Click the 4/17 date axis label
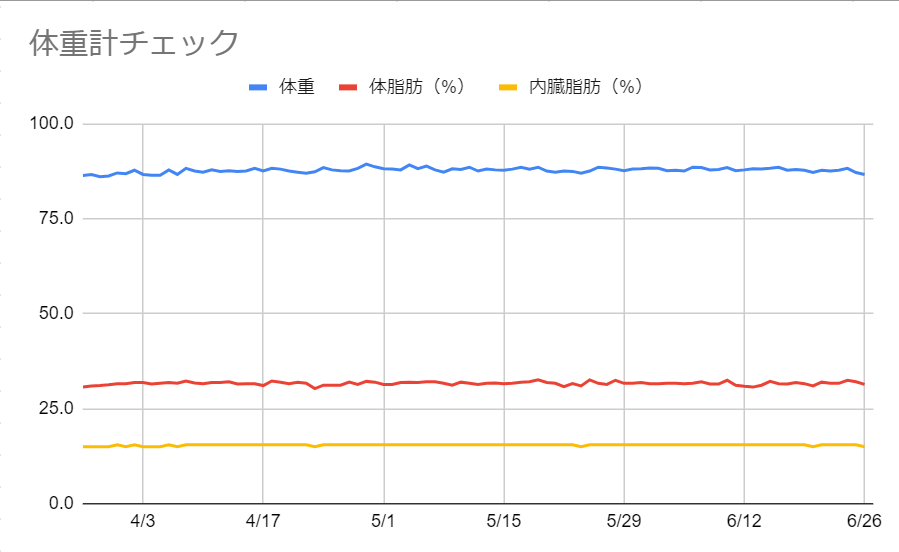 [263, 521]
